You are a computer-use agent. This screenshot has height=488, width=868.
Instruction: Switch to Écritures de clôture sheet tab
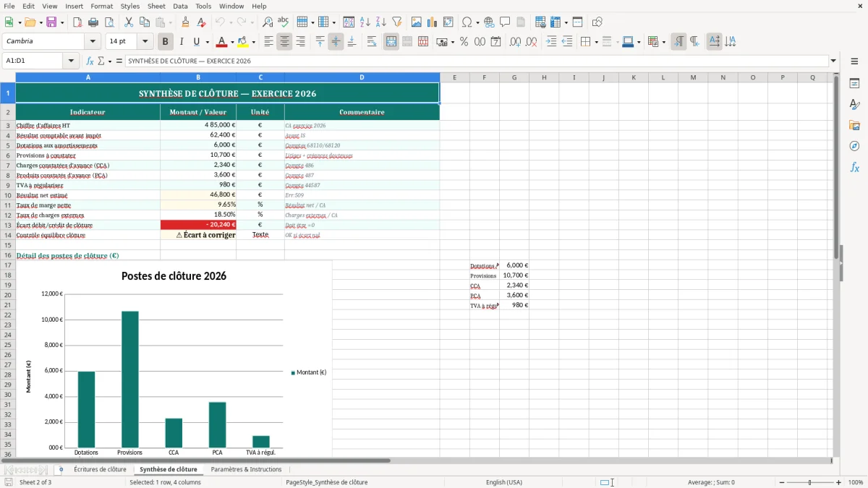(100, 469)
